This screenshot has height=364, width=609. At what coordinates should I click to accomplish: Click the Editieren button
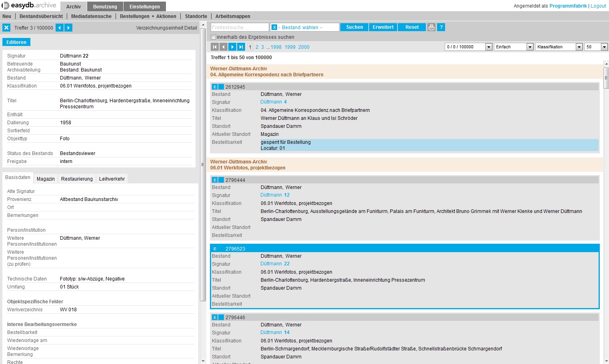(16, 42)
